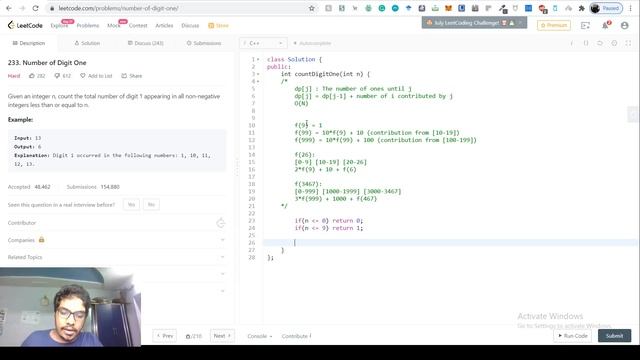Image resolution: width=640 pixels, height=360 pixels.
Task: Click the Premium button
Action: pyautogui.click(x=554, y=25)
